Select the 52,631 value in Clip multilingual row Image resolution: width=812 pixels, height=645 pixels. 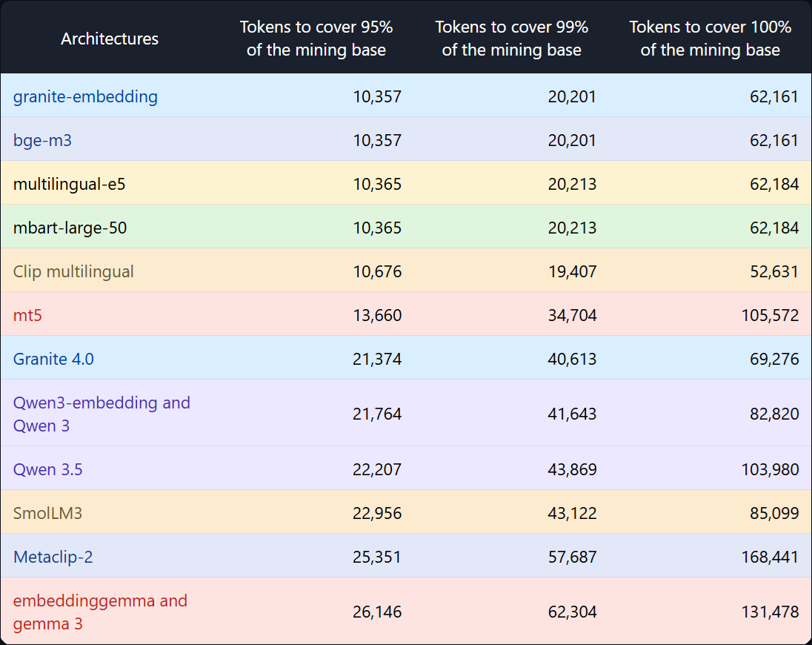click(774, 272)
